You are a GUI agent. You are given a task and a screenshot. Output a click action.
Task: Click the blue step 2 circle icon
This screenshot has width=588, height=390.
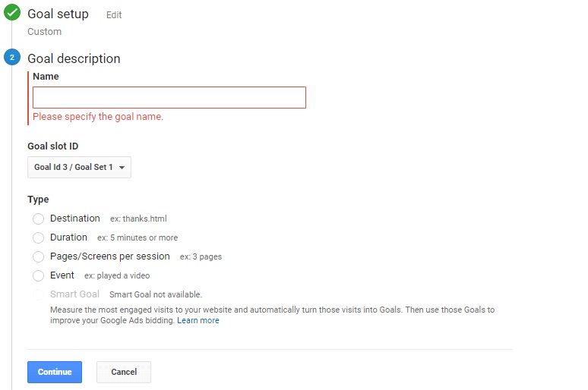pyautogui.click(x=12, y=58)
